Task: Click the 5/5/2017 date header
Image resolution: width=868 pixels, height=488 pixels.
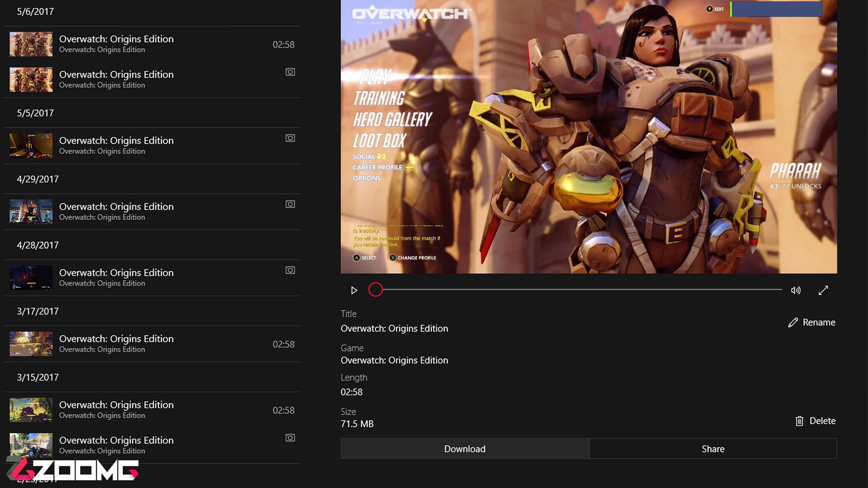Action: 35,113
